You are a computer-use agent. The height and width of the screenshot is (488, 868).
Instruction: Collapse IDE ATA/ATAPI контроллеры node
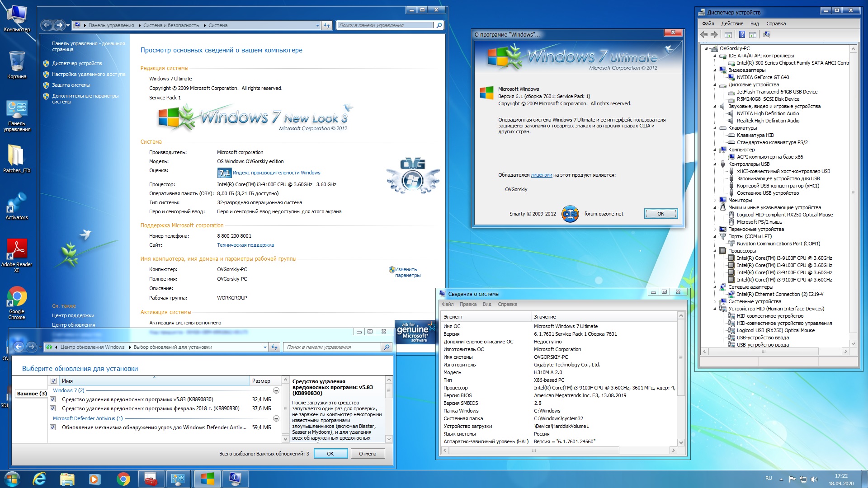tap(715, 56)
